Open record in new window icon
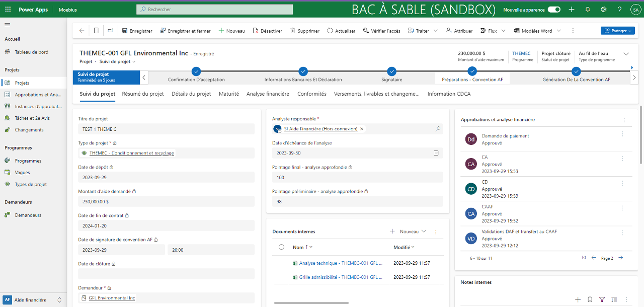 point(110,31)
